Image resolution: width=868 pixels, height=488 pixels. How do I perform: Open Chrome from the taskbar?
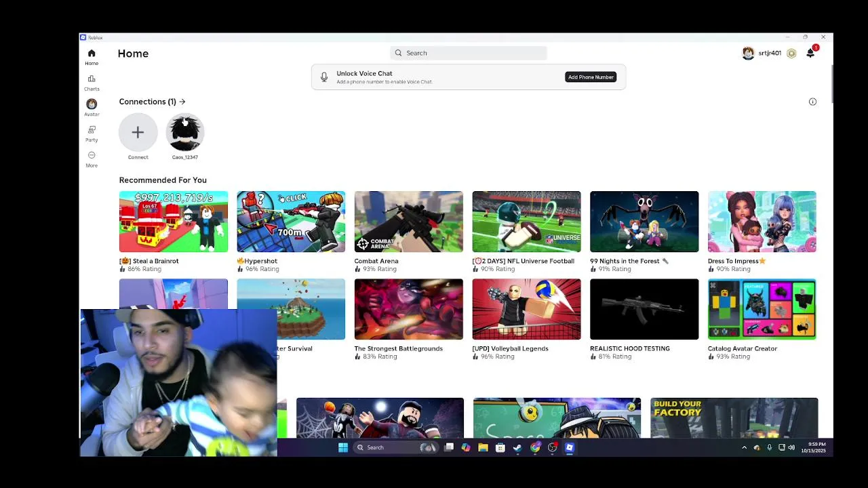pos(535,447)
